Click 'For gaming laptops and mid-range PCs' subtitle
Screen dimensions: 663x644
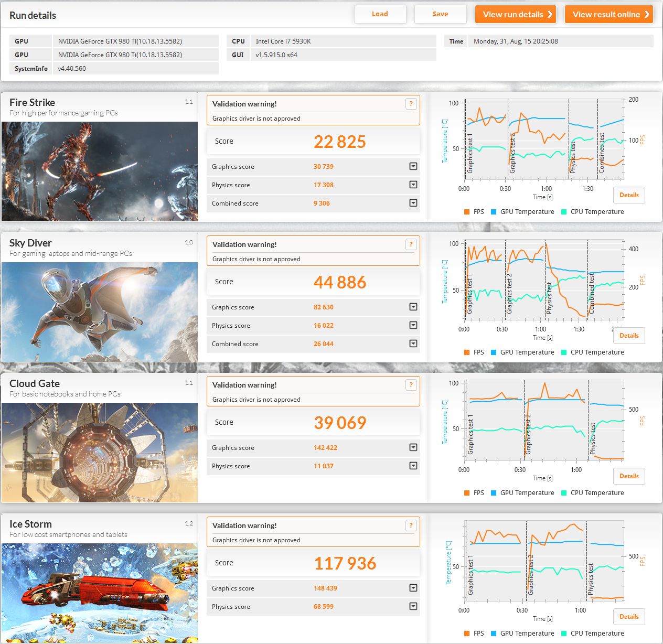pos(71,253)
